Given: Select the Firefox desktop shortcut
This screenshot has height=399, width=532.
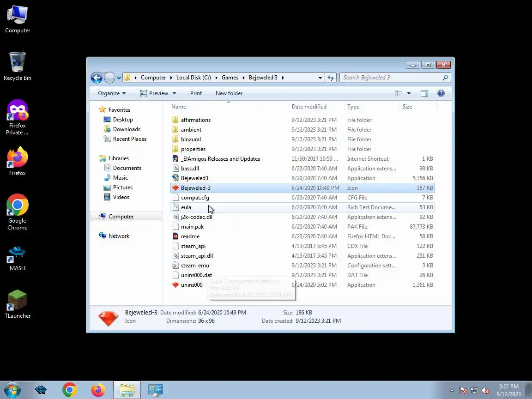Looking at the screenshot, I should 17,161.
